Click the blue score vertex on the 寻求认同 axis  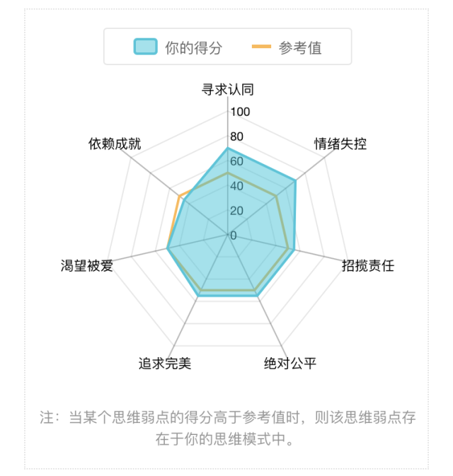tap(227, 148)
